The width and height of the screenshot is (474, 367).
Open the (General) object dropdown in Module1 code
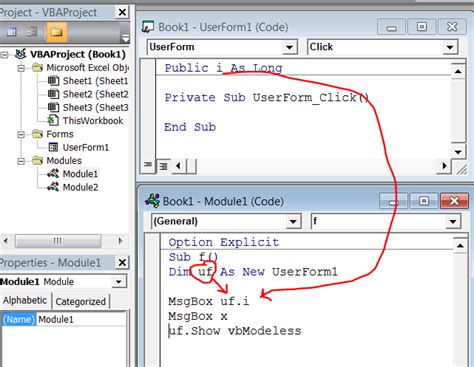point(293,222)
